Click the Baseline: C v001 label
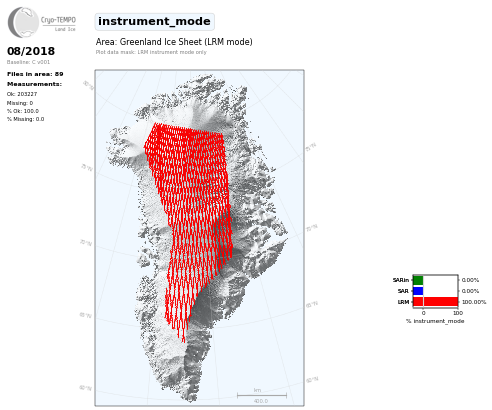The image size is (492, 410). (28, 62)
